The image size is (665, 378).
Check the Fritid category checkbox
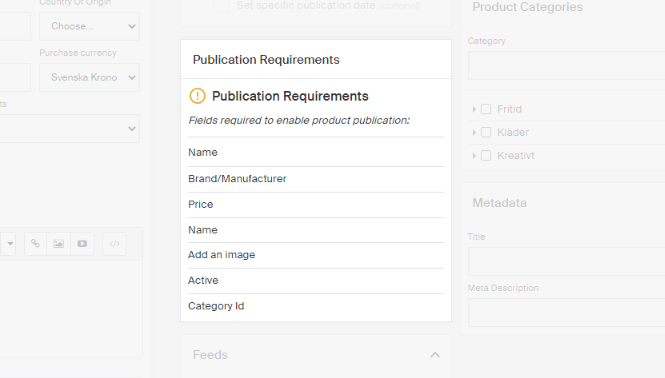(x=486, y=109)
